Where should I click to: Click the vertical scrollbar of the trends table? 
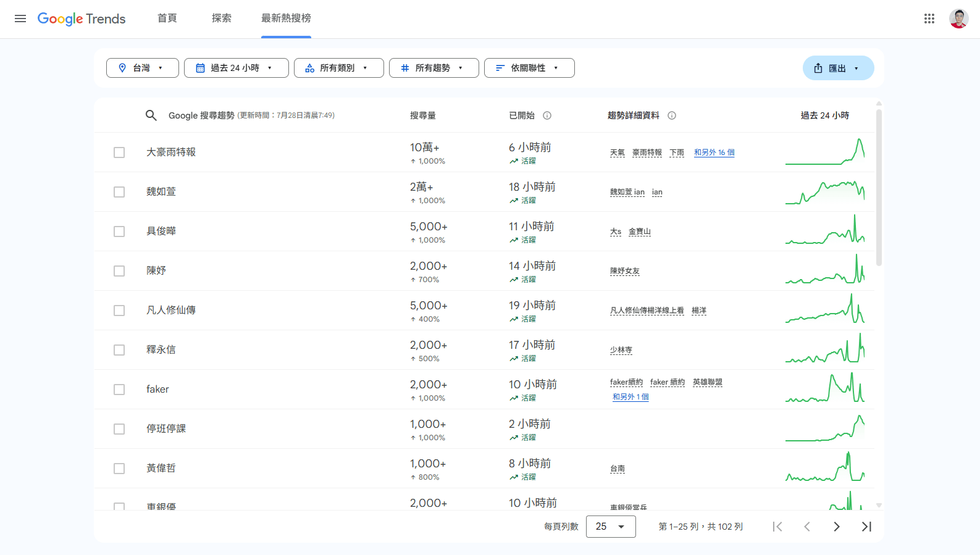879,188
